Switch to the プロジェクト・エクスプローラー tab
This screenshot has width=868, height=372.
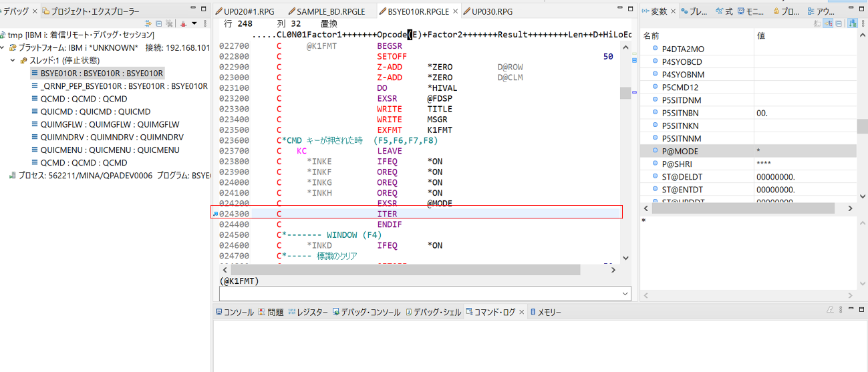(91, 11)
